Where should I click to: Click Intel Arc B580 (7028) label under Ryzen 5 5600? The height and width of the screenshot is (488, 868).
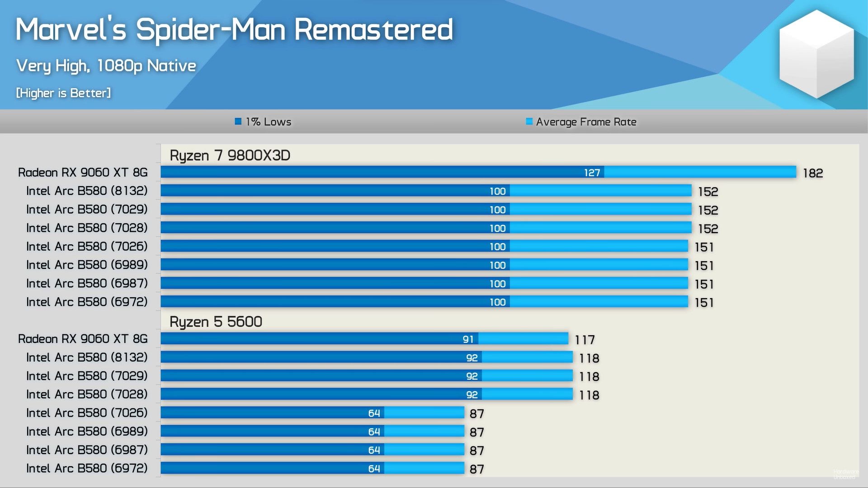(87, 394)
